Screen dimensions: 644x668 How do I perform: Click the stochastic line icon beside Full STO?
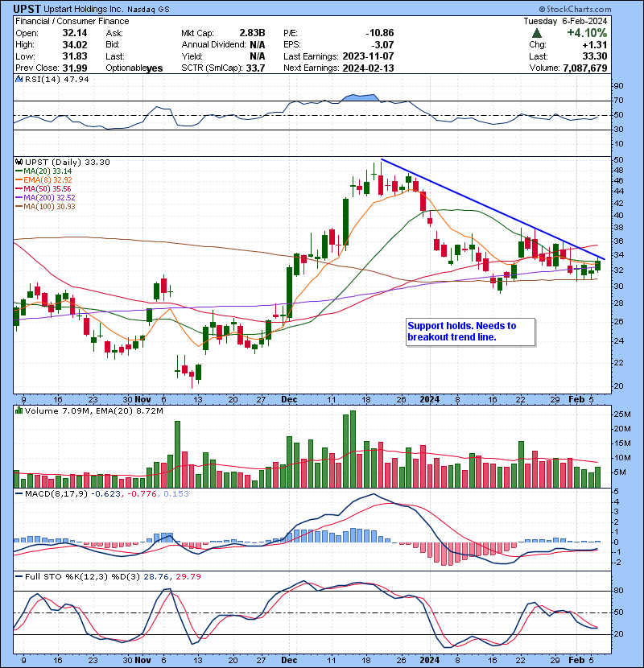point(19,577)
